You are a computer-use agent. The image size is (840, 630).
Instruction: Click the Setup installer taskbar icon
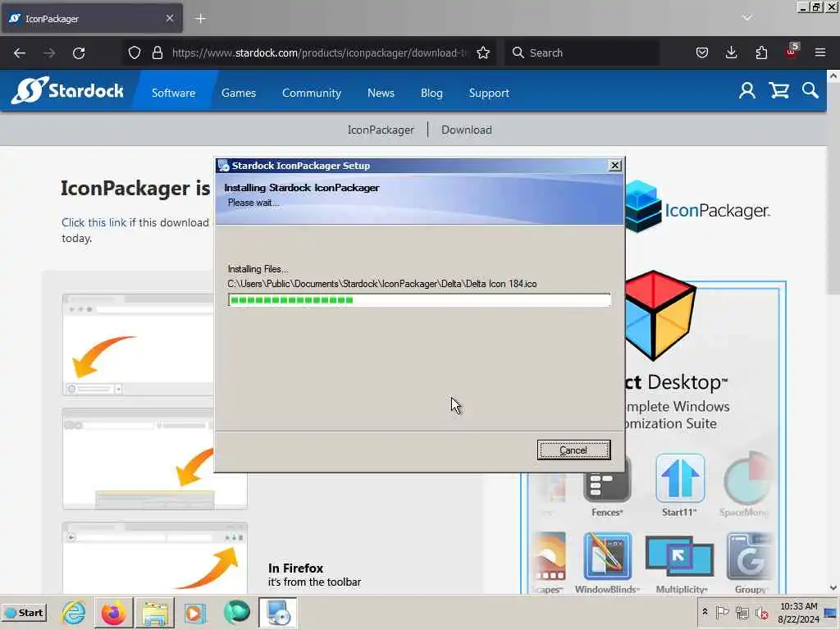click(278, 612)
